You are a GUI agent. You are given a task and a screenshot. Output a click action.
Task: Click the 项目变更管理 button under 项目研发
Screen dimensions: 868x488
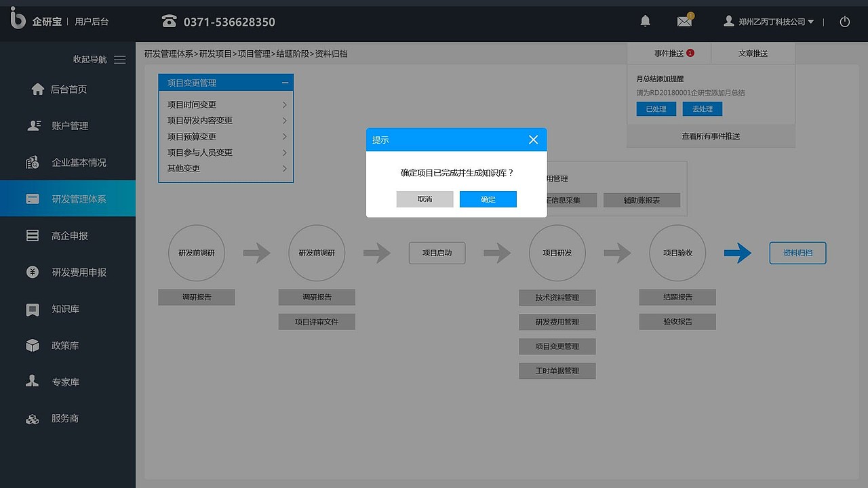557,346
